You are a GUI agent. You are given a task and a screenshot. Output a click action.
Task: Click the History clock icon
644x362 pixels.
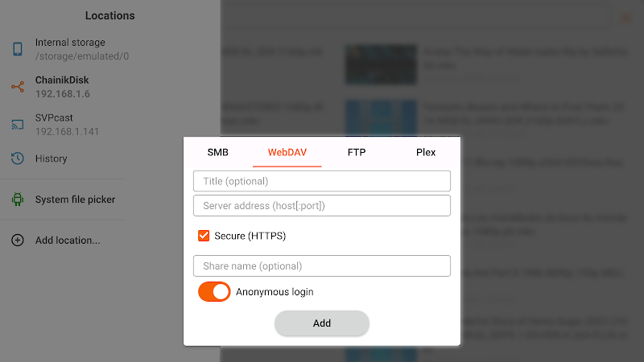coord(17,158)
